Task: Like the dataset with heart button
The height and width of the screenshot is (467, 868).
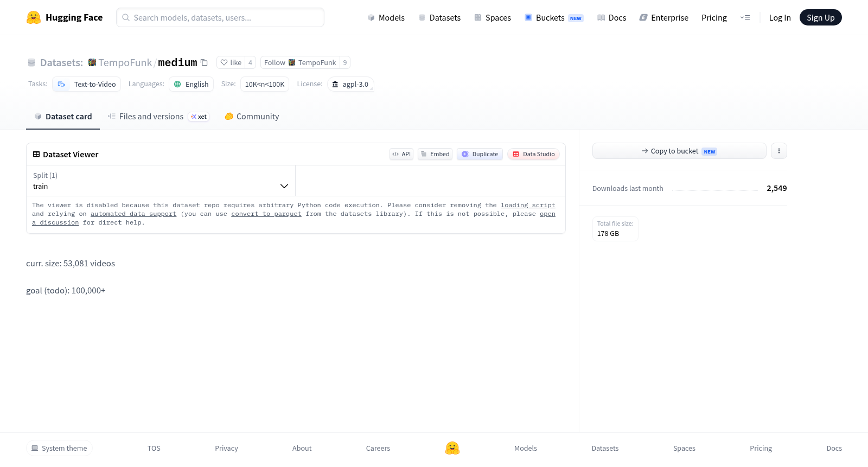Action: click(231, 62)
